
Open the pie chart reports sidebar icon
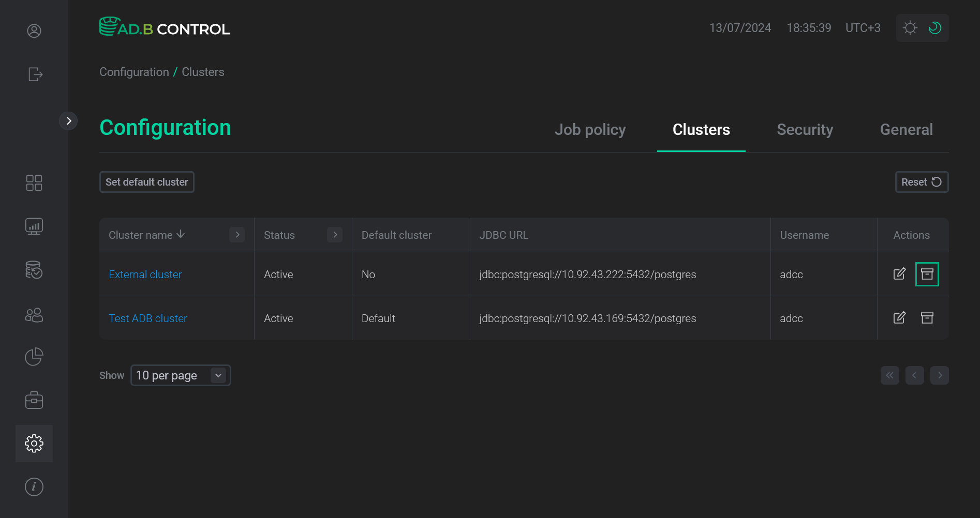pyautogui.click(x=34, y=356)
